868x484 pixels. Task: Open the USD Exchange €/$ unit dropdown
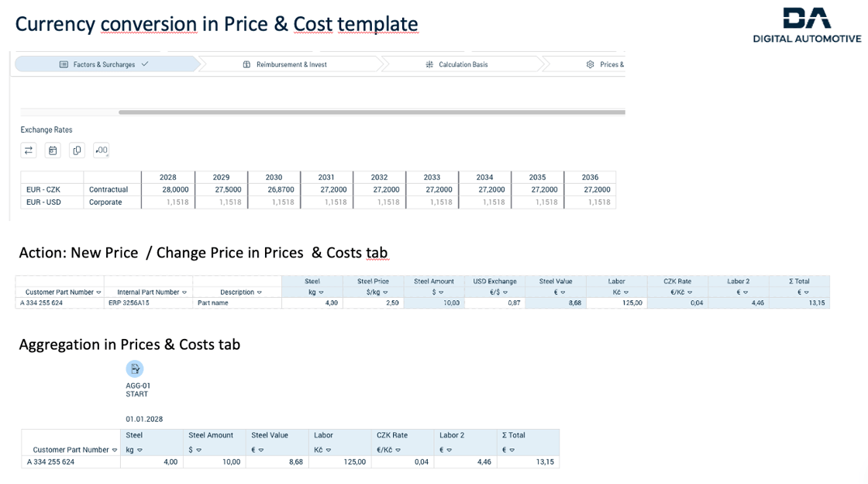(505, 292)
